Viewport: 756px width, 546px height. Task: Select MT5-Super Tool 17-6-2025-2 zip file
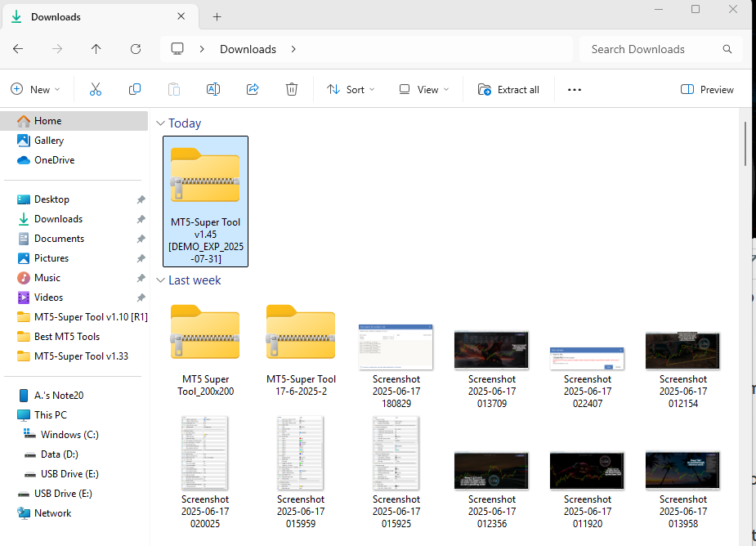click(301, 351)
